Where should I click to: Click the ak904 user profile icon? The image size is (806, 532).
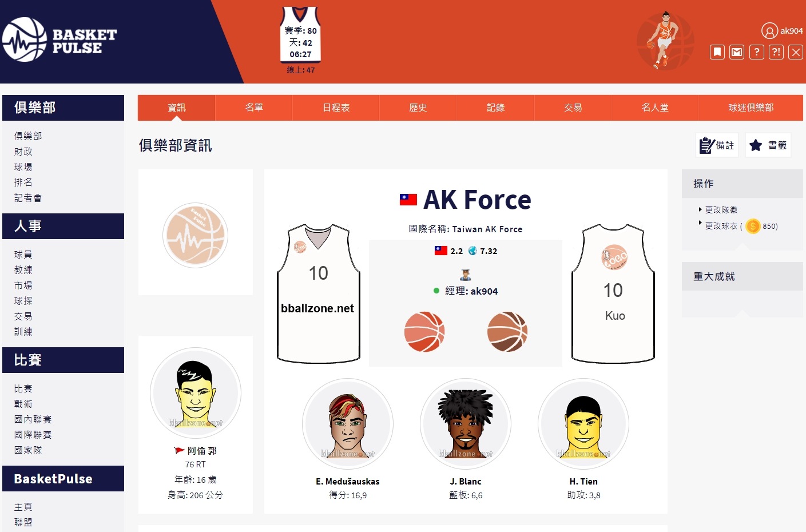point(769,31)
